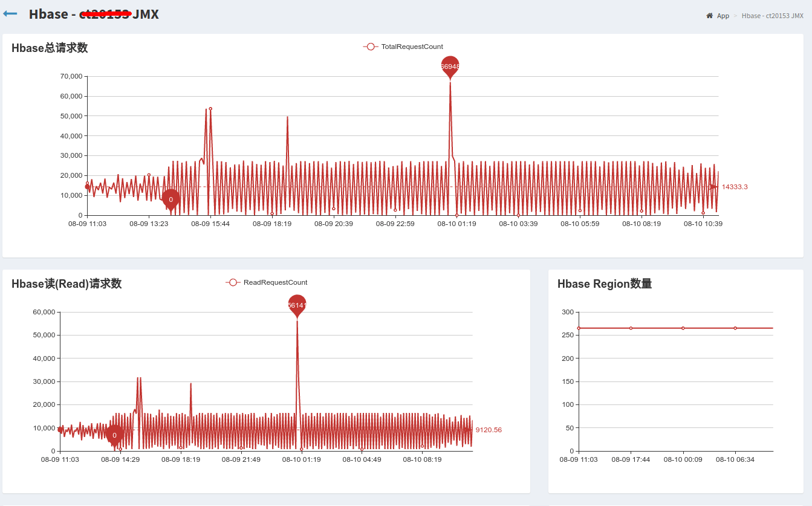This screenshot has width=812, height=506.
Task: Toggle the TotalRequestCount legend series
Action: (x=403, y=47)
